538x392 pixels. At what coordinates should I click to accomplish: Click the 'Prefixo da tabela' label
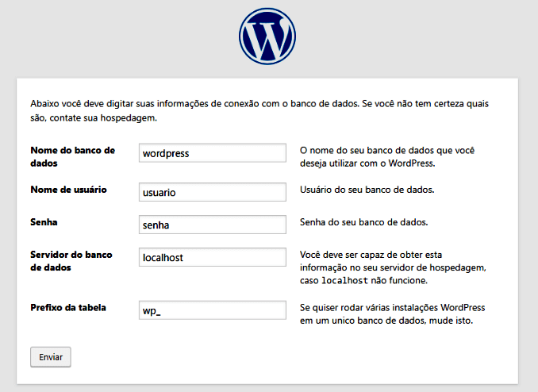[x=68, y=308]
